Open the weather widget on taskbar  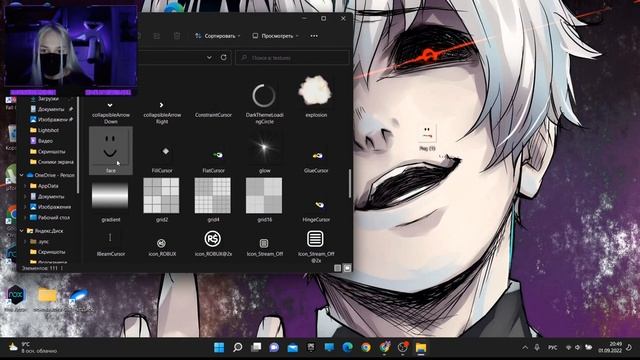33,347
